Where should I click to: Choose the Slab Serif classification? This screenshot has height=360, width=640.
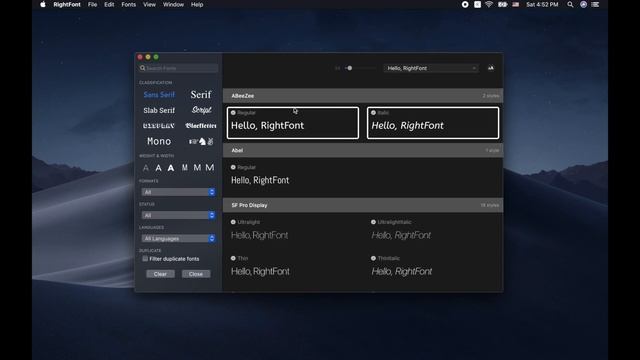(159, 110)
